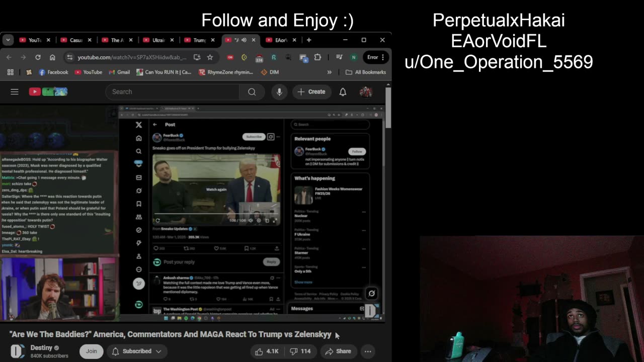Focus the youtube.com address bar URL
The image size is (644, 362).
pos(132,57)
